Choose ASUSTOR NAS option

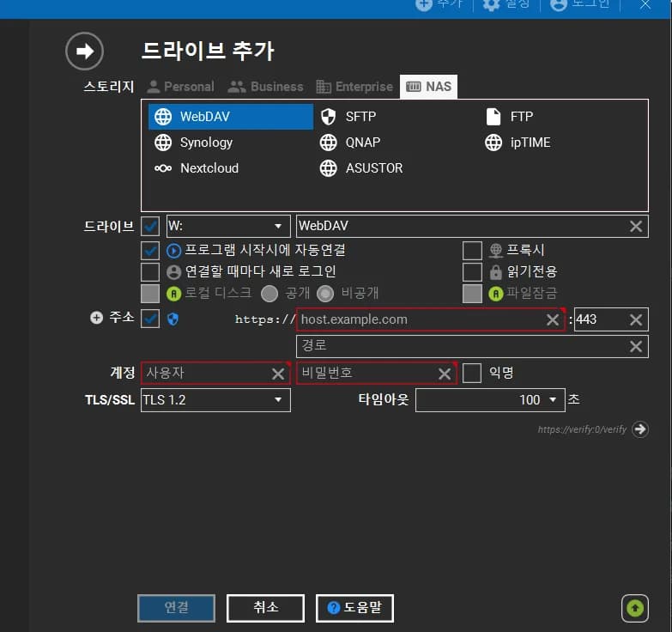click(361, 168)
